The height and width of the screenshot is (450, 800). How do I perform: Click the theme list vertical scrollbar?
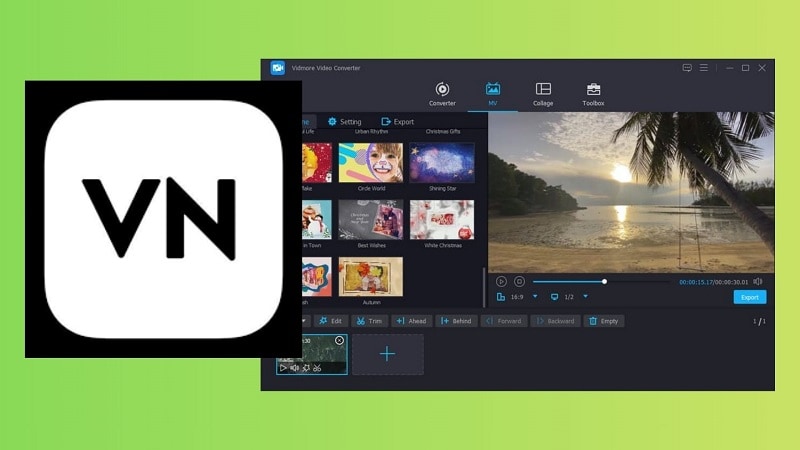[484, 287]
